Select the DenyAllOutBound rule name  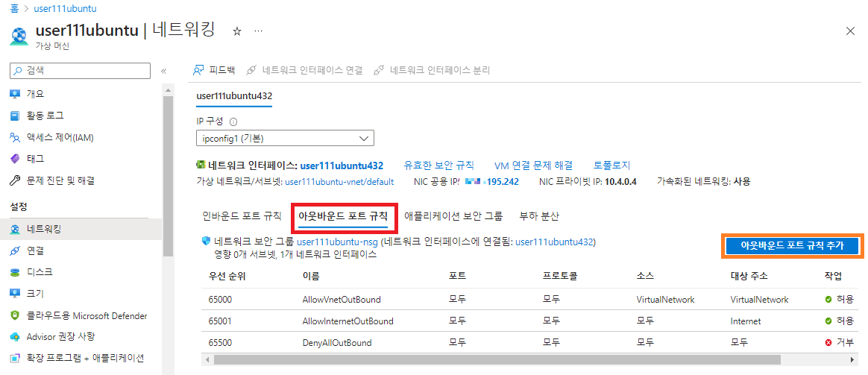point(336,343)
